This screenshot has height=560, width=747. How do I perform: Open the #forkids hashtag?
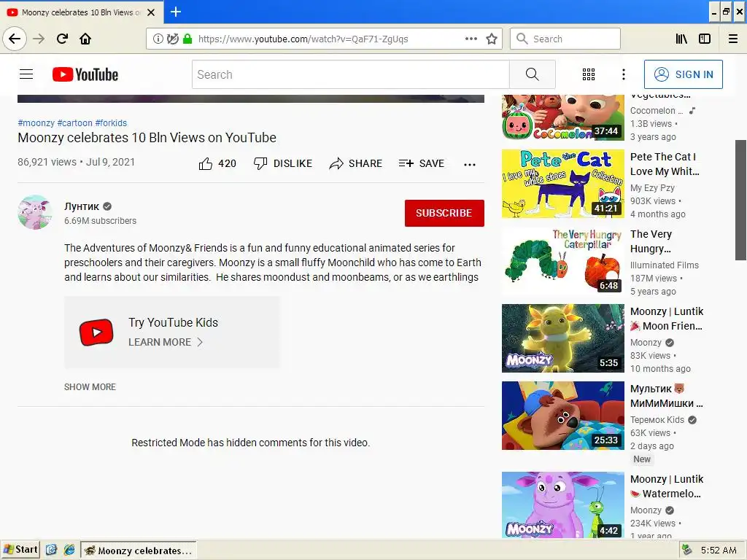pyautogui.click(x=111, y=122)
